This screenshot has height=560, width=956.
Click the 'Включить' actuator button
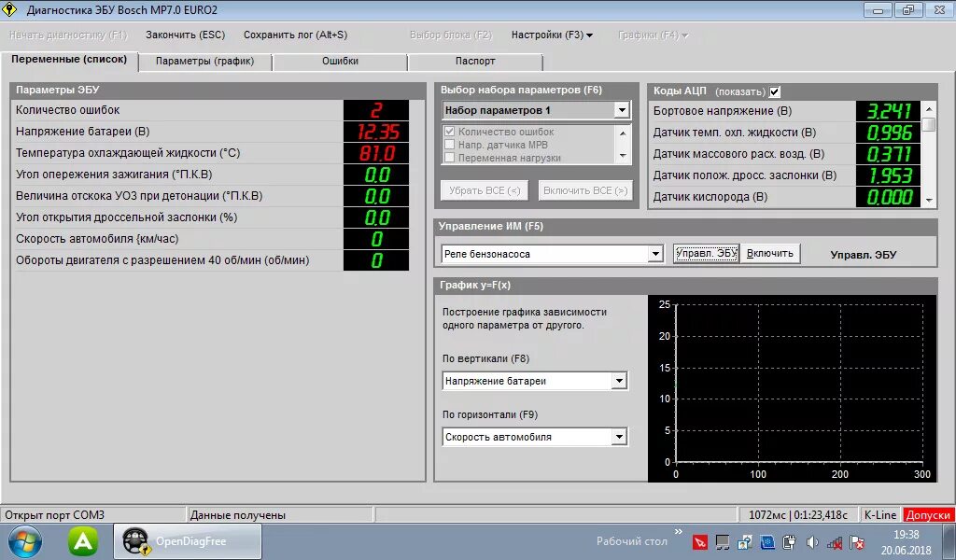769,254
